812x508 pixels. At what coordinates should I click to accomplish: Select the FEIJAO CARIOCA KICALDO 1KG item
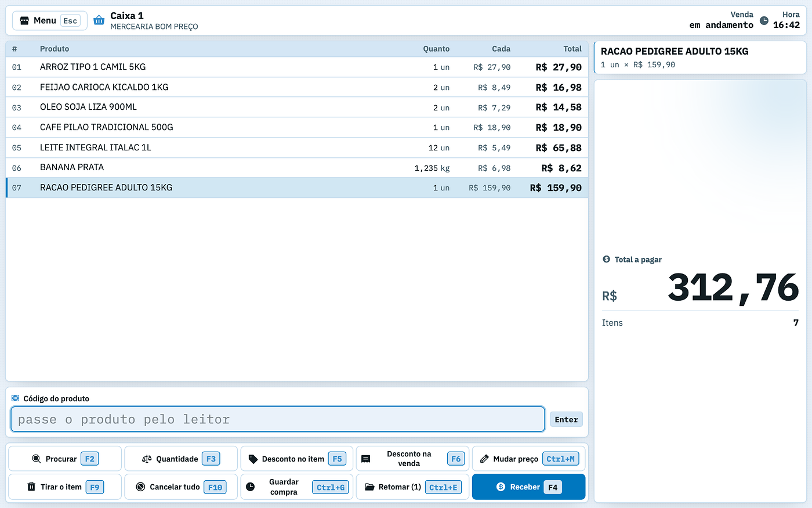pos(297,87)
